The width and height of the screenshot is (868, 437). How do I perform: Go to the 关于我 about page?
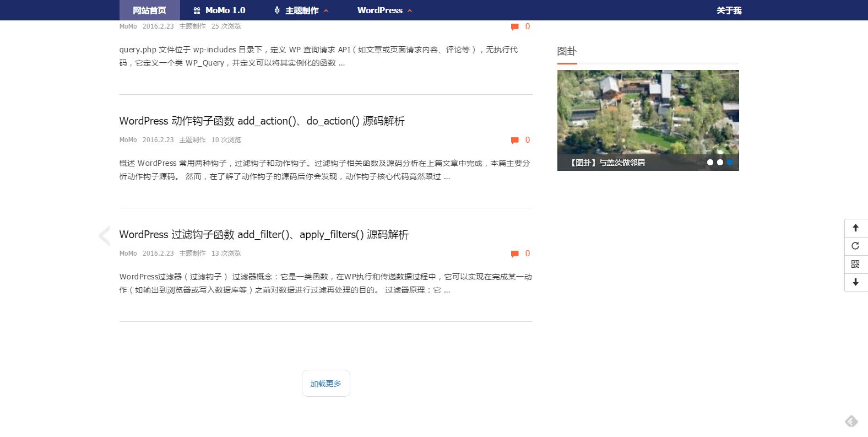(729, 10)
